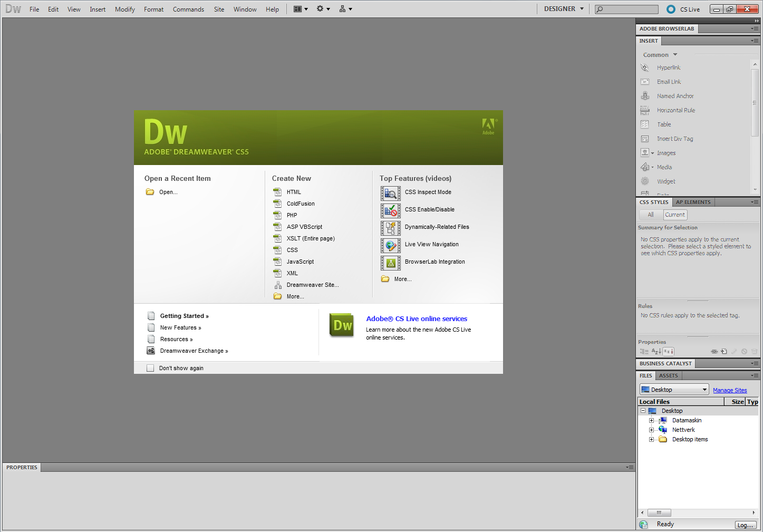This screenshot has height=532, width=763.
Task: Expand the Desktop items tree node
Action: pos(651,439)
